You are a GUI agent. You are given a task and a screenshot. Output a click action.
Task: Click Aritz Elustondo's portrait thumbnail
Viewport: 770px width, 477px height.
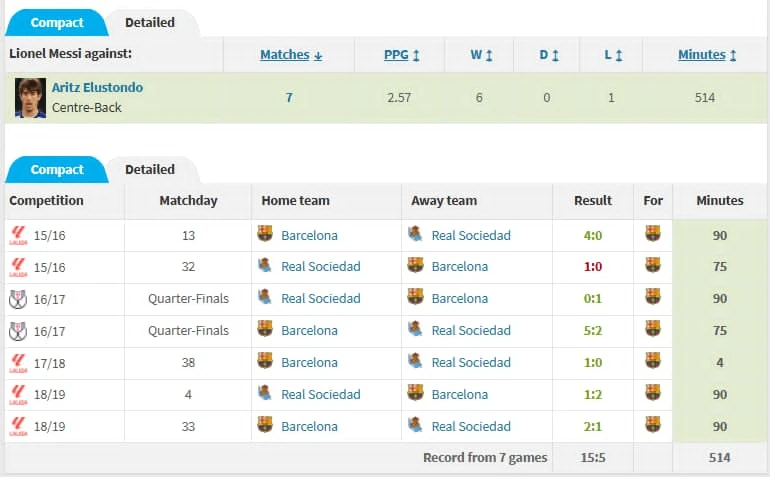click(30, 98)
